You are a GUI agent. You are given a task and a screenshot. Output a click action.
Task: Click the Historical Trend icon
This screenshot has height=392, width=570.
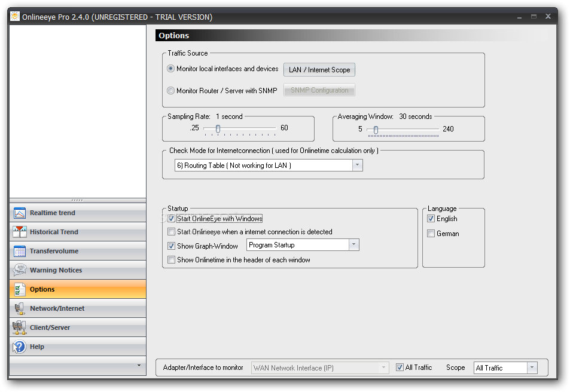(x=20, y=232)
